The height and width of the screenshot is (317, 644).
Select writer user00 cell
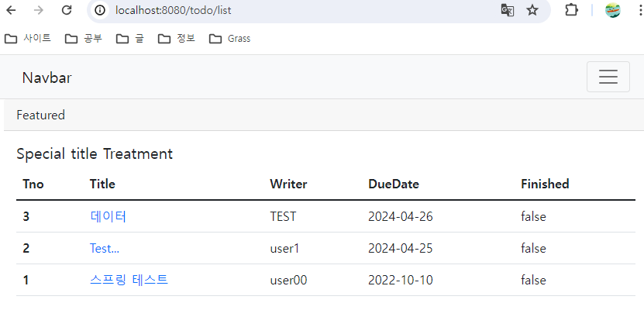288,281
